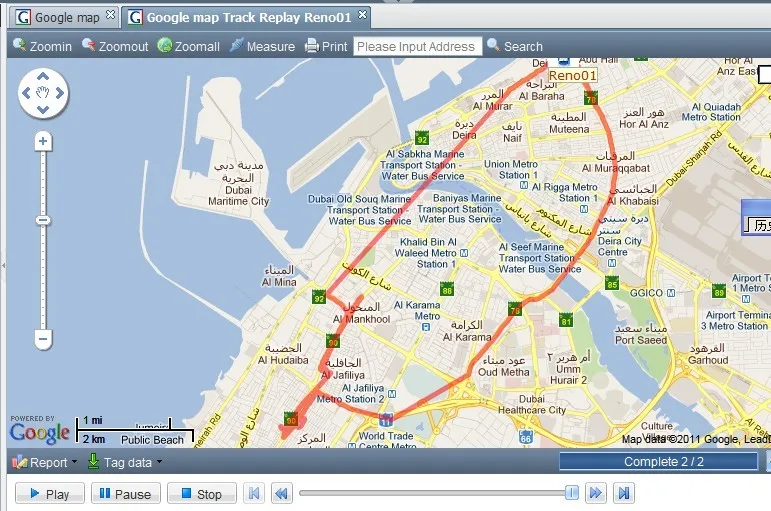Open the Tag data dropdown menu

point(125,462)
